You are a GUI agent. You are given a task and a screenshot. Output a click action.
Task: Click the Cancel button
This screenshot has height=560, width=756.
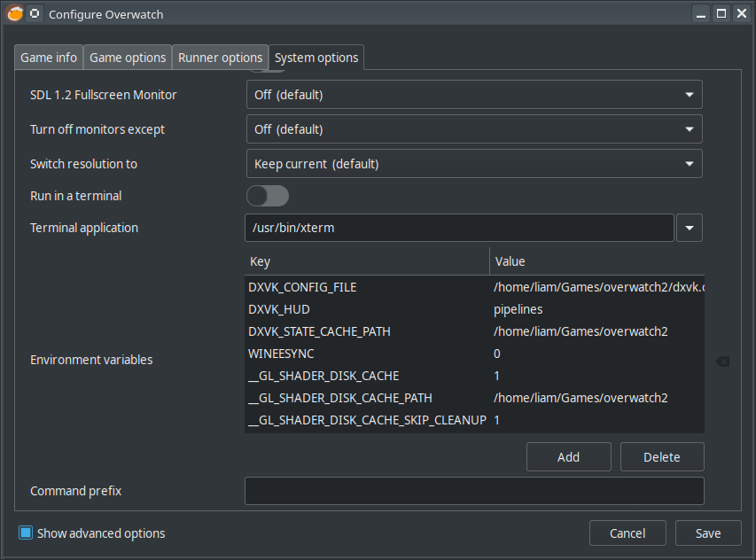[x=627, y=533]
